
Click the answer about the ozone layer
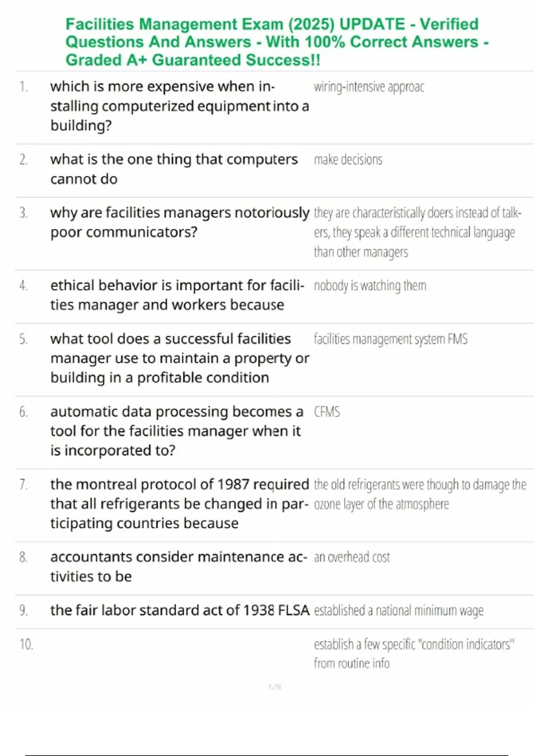420,494
